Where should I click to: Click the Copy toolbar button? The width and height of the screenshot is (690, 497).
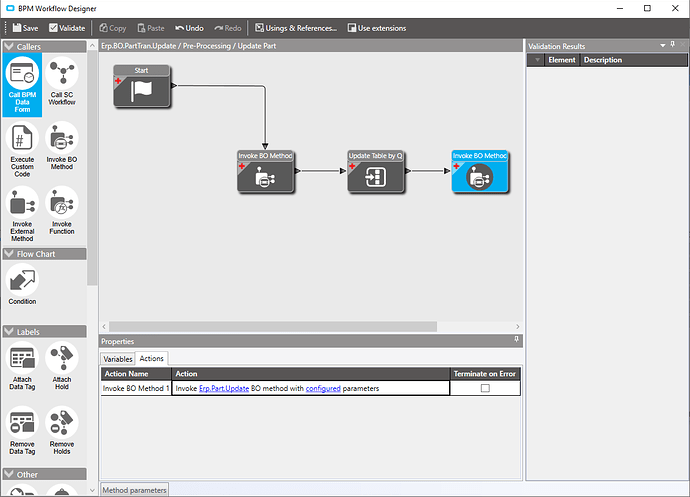[113, 28]
